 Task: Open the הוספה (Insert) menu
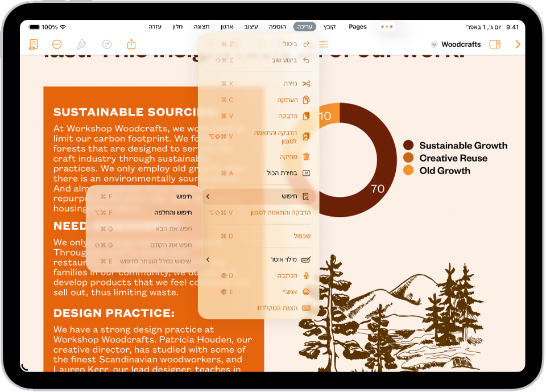277,27
